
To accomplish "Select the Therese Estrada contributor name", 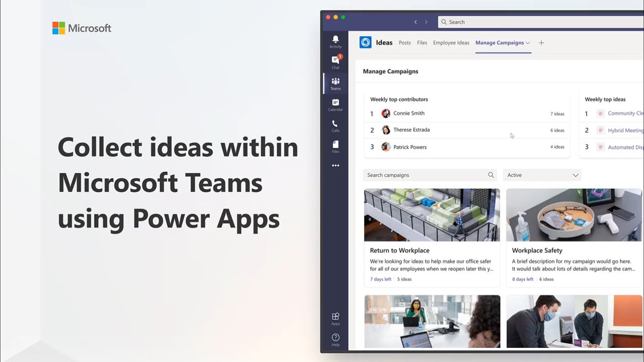I will coord(412,130).
